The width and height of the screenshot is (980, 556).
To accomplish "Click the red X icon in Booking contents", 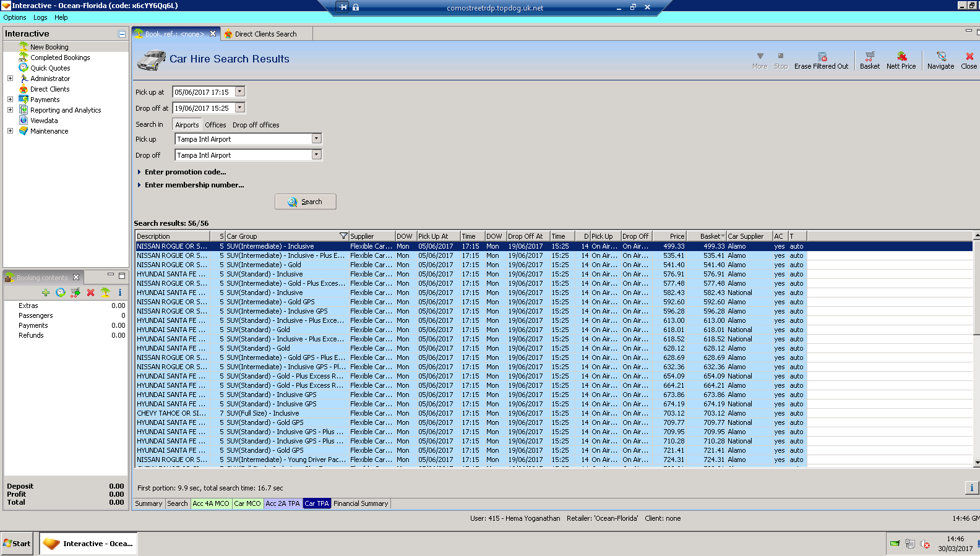I will coord(90,293).
